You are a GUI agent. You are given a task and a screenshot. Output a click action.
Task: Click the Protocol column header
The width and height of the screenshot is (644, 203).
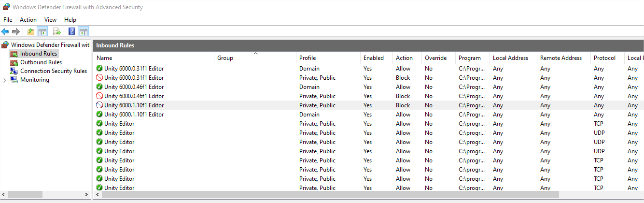pos(604,58)
